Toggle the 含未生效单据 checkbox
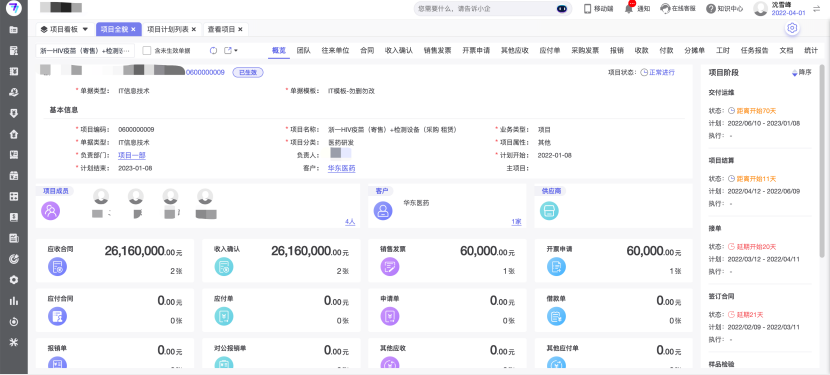Screen dimensions: 830x375 pyautogui.click(x=147, y=50)
